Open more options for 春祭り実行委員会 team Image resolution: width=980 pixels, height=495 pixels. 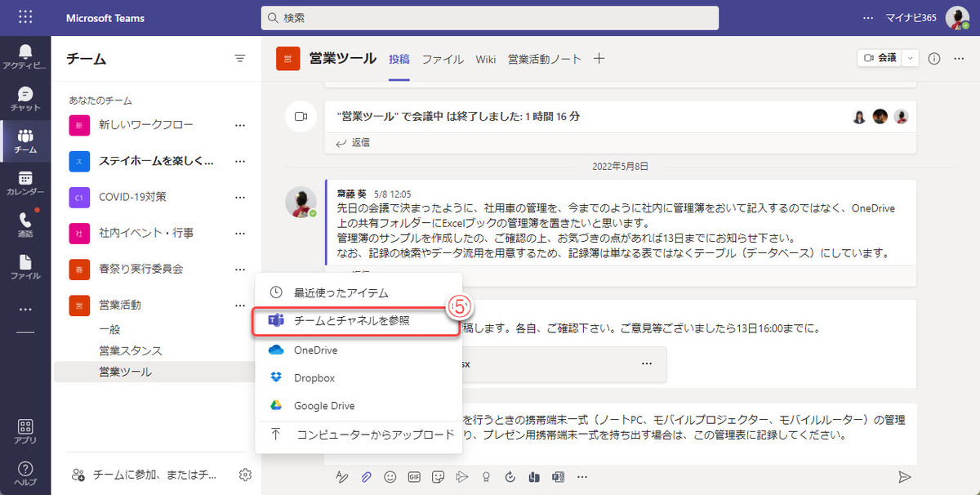click(240, 269)
